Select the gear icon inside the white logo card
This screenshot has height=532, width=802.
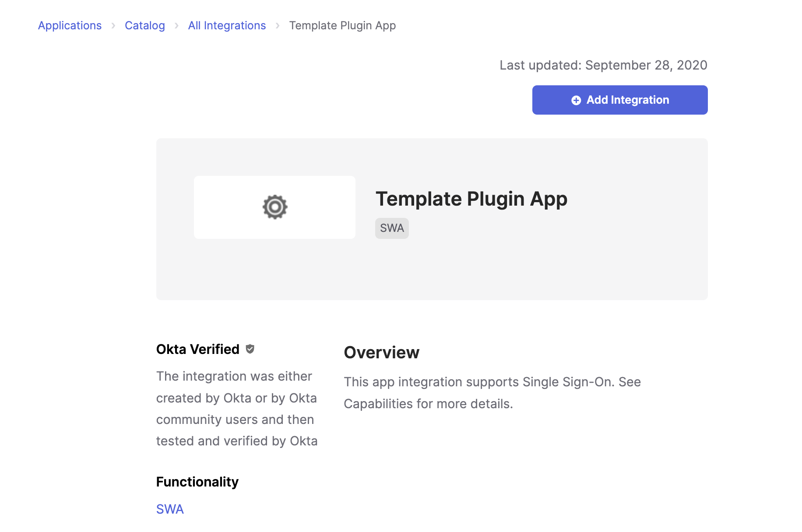point(274,207)
